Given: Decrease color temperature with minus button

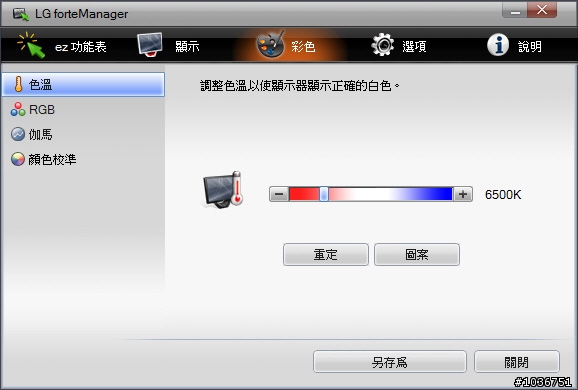Looking at the screenshot, I should pos(279,194).
